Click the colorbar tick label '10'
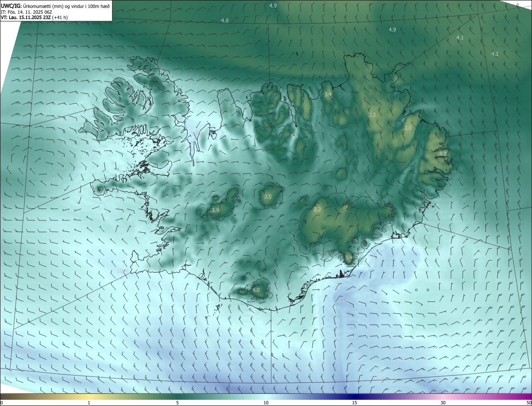Image resolution: width=532 pixels, height=406 pixels. click(266, 403)
